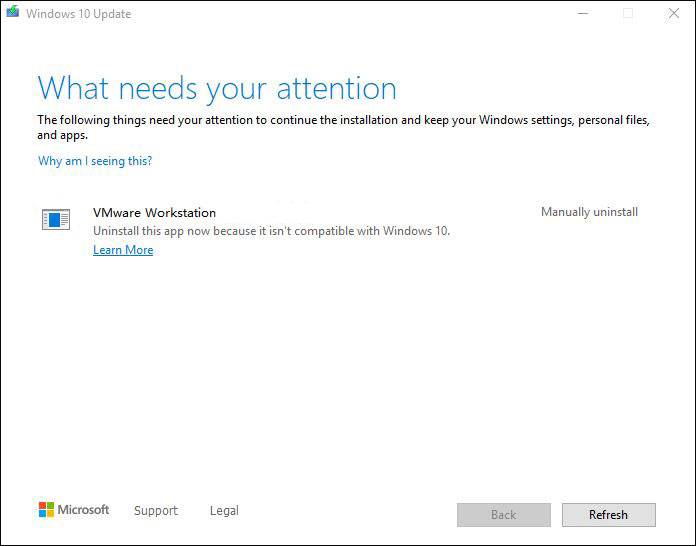Image resolution: width=696 pixels, height=546 pixels.
Task: Click the incompatibility description under VMware Workstation
Action: (271, 231)
